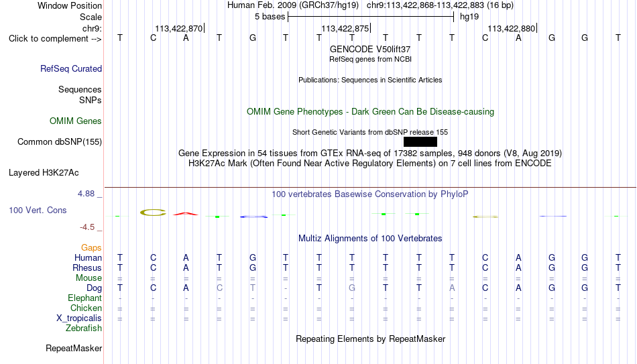Viewport: 637px width, 364px height.
Task: Click the Layered H3K27Ac track label
Action: click(44, 173)
